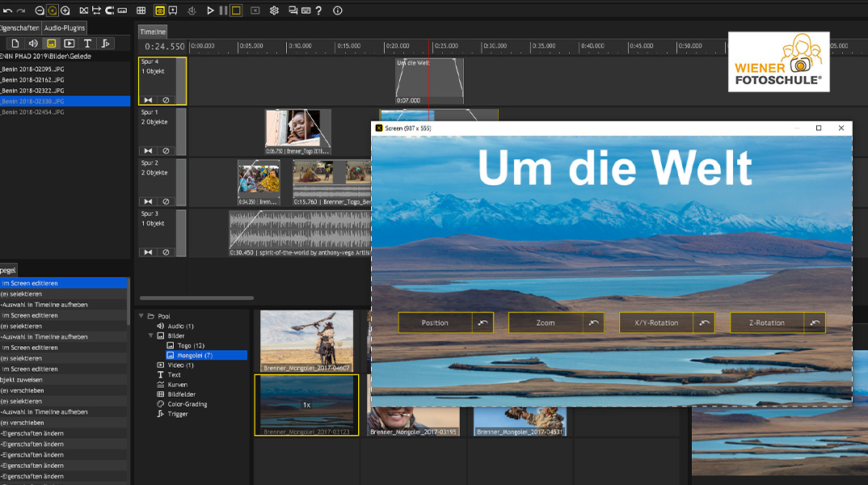Viewport: 868px width, 485px height.
Task: Switch to the Audio-Plugins tab
Action: click(x=65, y=27)
